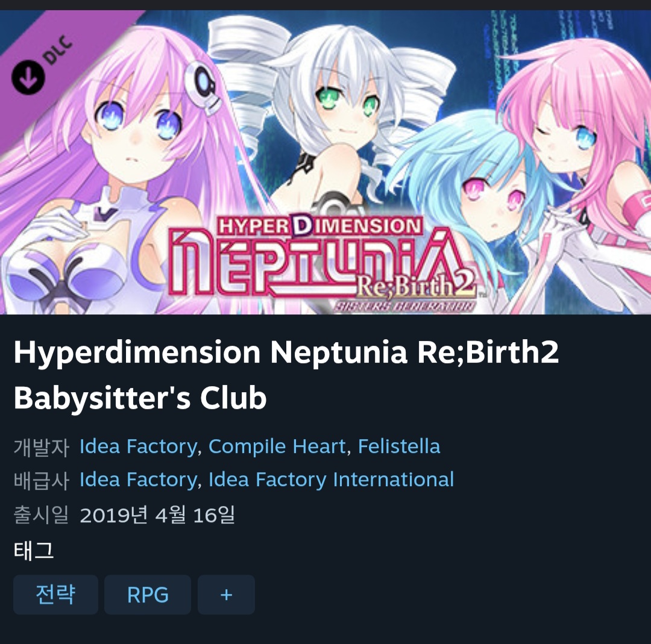The height and width of the screenshot is (644, 651).
Task: Open the Idea Factory developer link
Action: click(x=138, y=446)
